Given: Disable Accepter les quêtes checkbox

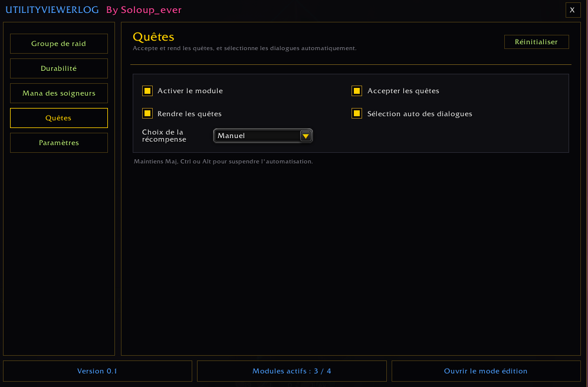Looking at the screenshot, I should (x=357, y=91).
